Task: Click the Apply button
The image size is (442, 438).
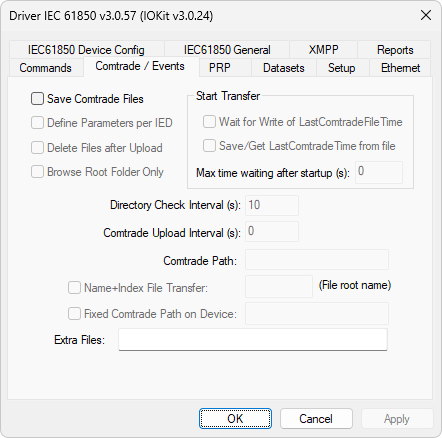Action: [397, 419]
